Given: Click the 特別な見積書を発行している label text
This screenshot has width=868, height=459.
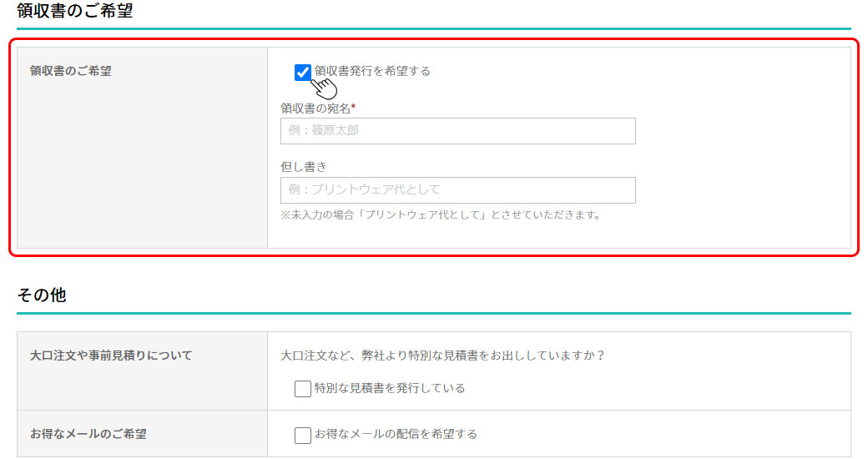Looking at the screenshot, I should tap(390, 388).
